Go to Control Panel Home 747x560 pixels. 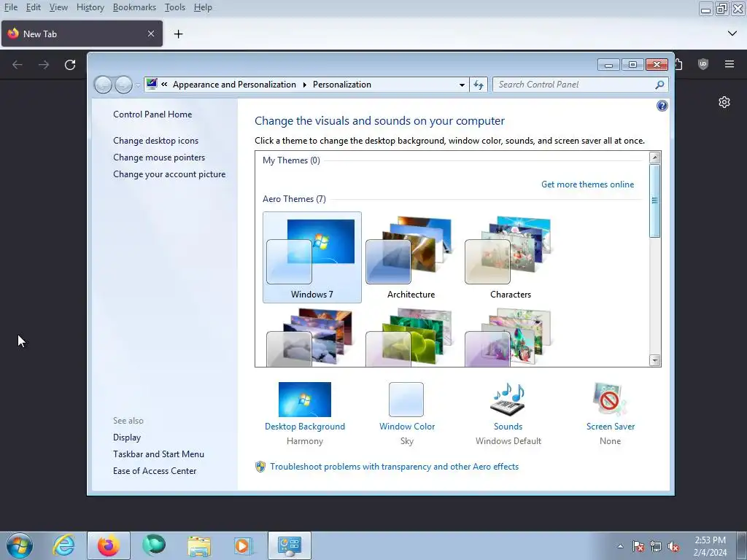pyautogui.click(x=152, y=114)
